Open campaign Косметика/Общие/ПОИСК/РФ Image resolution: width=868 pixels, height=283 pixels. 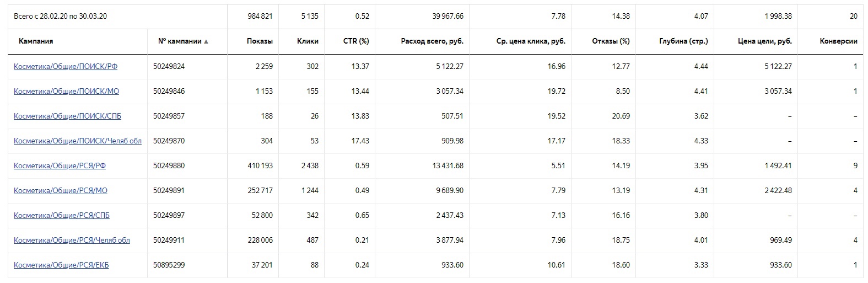click(66, 67)
